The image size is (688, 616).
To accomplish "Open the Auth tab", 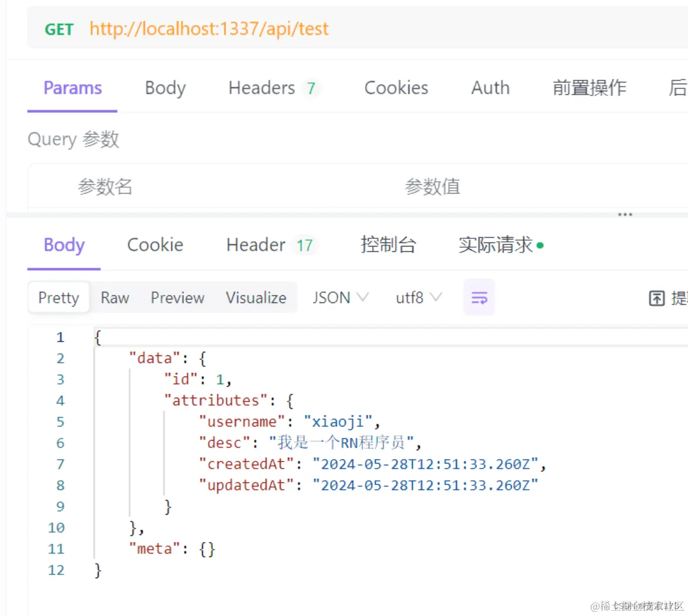I will [x=490, y=88].
